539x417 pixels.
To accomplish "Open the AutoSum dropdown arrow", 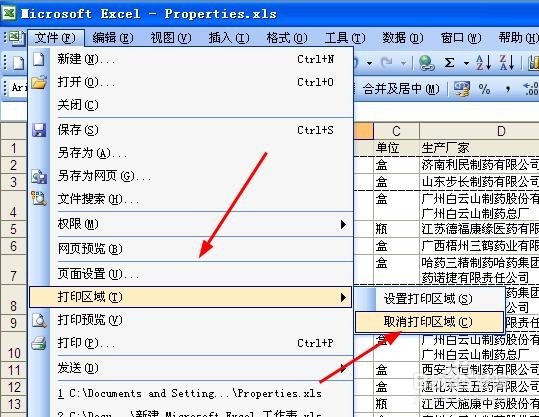I will [466, 63].
